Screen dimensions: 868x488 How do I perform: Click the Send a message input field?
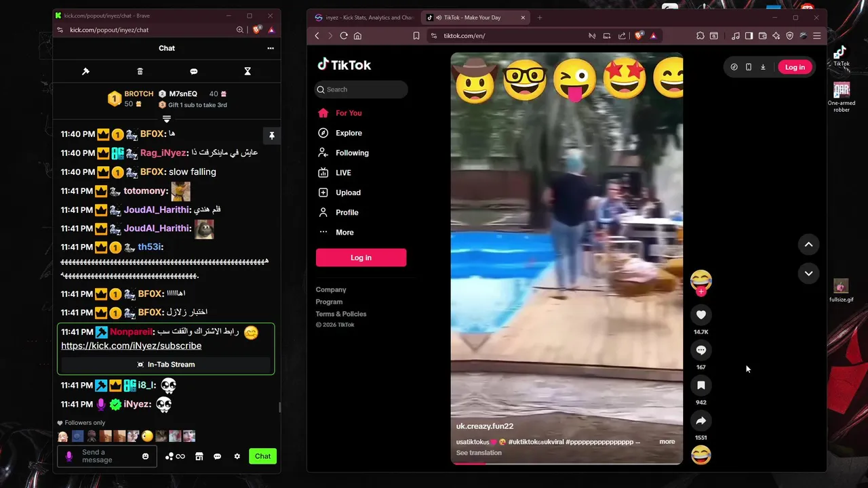(x=107, y=456)
